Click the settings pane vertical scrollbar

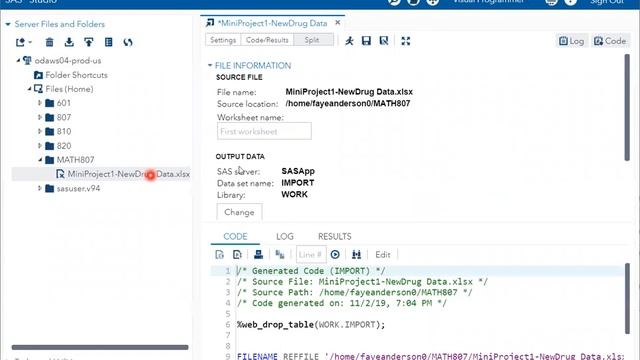[627, 107]
